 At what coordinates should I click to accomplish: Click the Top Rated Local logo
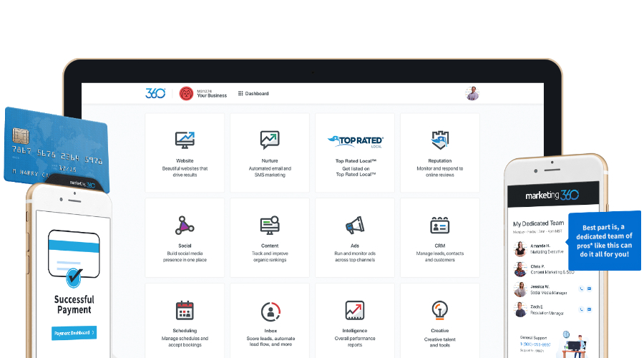point(355,141)
